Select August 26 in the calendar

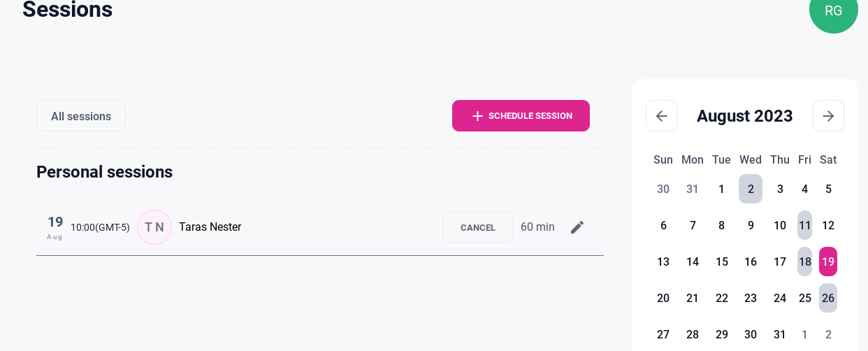[828, 298]
